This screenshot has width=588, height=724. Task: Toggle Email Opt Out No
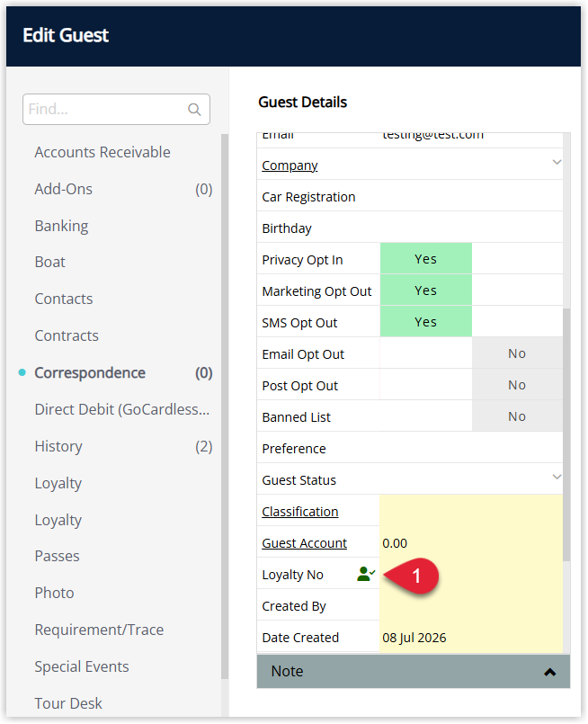coord(517,353)
